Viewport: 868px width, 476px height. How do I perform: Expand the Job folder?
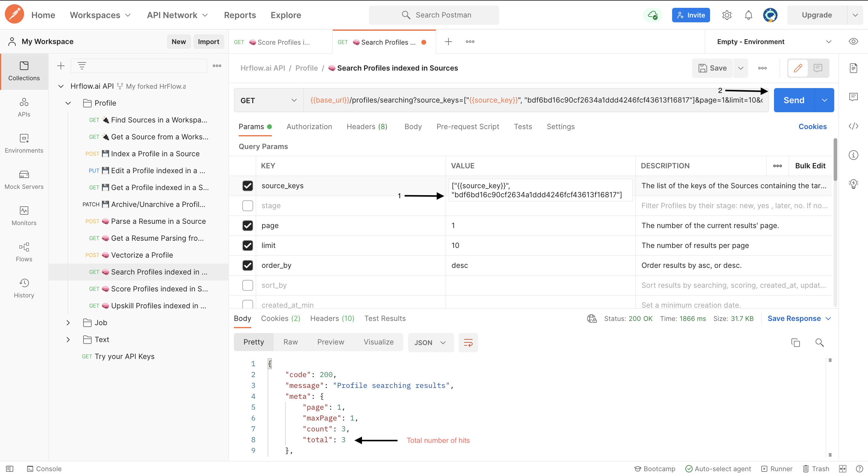68,322
